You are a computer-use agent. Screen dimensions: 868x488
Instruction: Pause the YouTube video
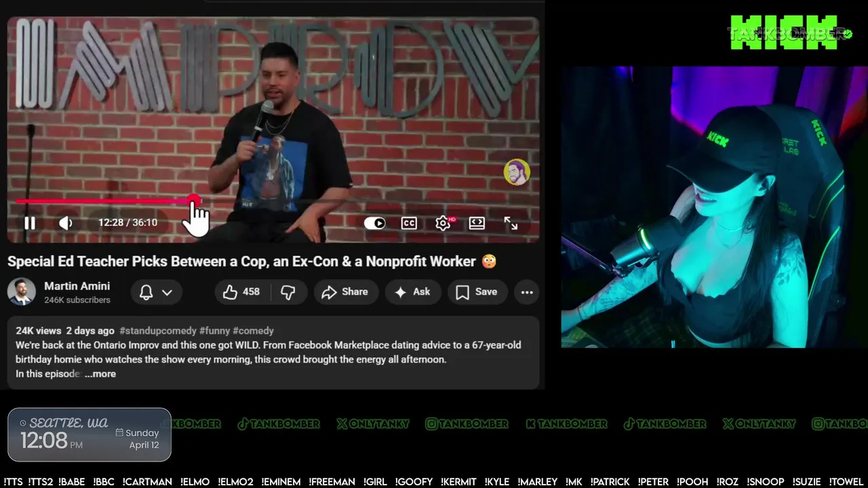[x=30, y=222]
